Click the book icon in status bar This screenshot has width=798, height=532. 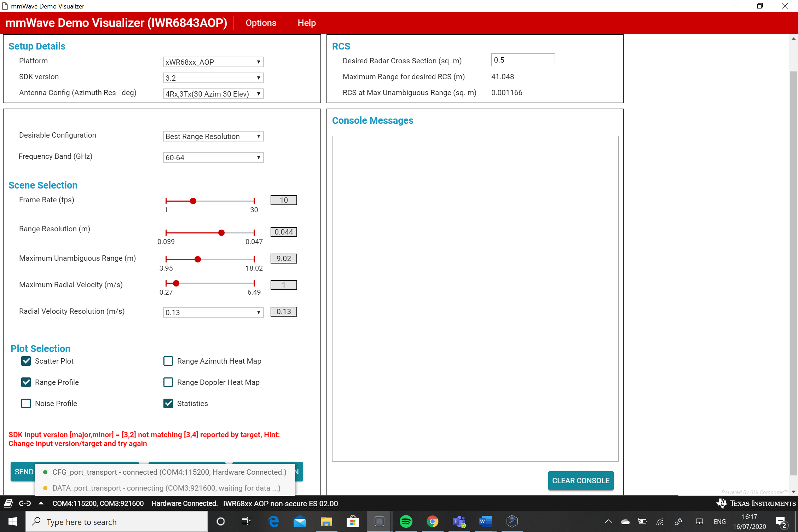[8, 503]
